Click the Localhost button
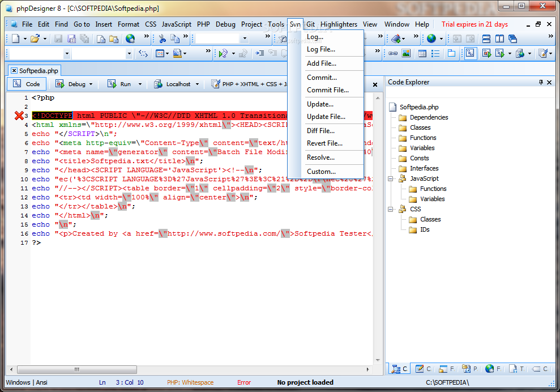The width and height of the screenshot is (560, 392). [x=173, y=84]
